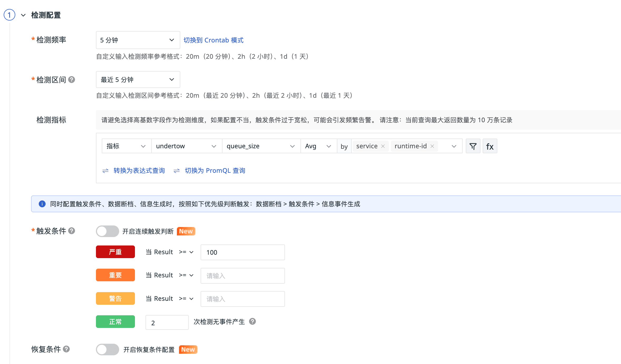The width and height of the screenshot is (621, 364).
Task: Enable 开启恢复条件配置 toggle
Action: click(x=107, y=350)
